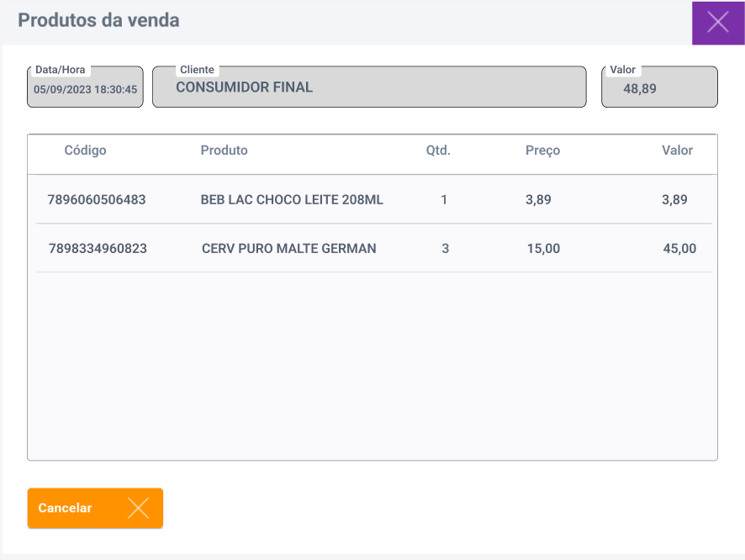Click the X icon on Cancelar button

coord(138,508)
